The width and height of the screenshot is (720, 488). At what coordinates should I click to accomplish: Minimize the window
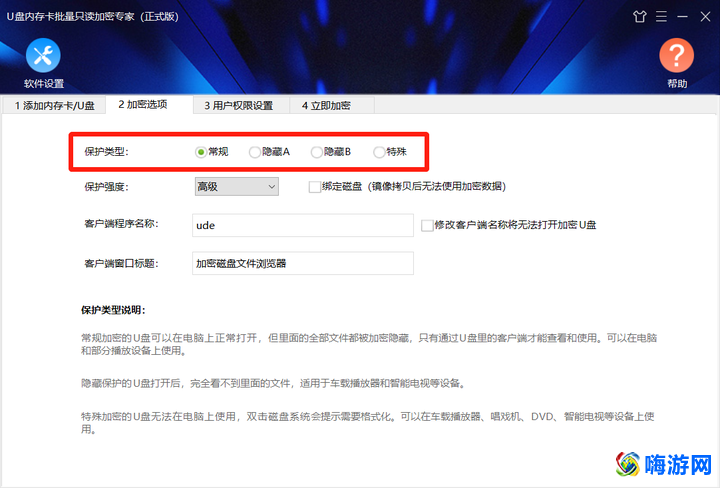682,17
